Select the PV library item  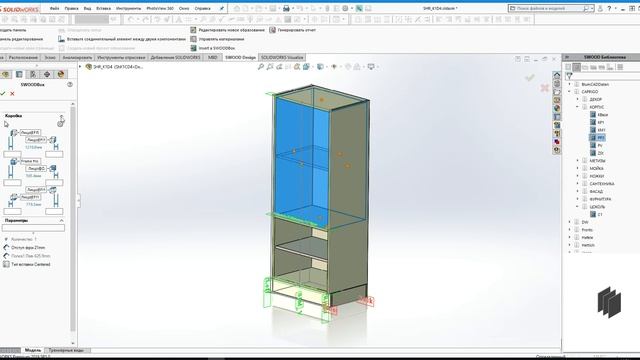click(596, 145)
